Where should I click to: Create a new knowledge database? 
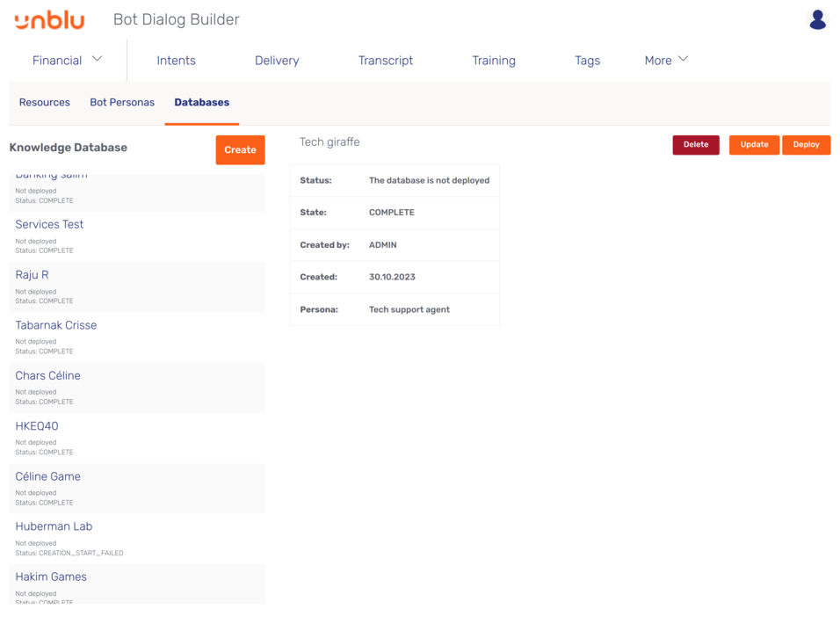tap(240, 149)
